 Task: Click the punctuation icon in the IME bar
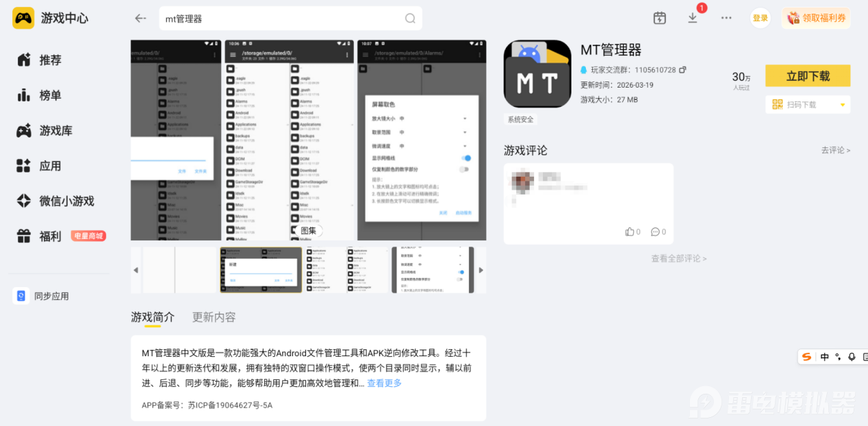pos(838,357)
